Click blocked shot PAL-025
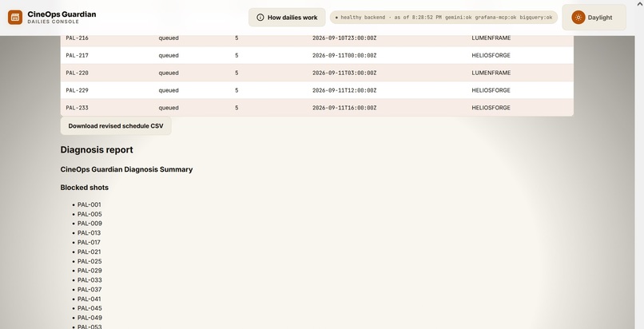644x329 pixels. (89, 261)
